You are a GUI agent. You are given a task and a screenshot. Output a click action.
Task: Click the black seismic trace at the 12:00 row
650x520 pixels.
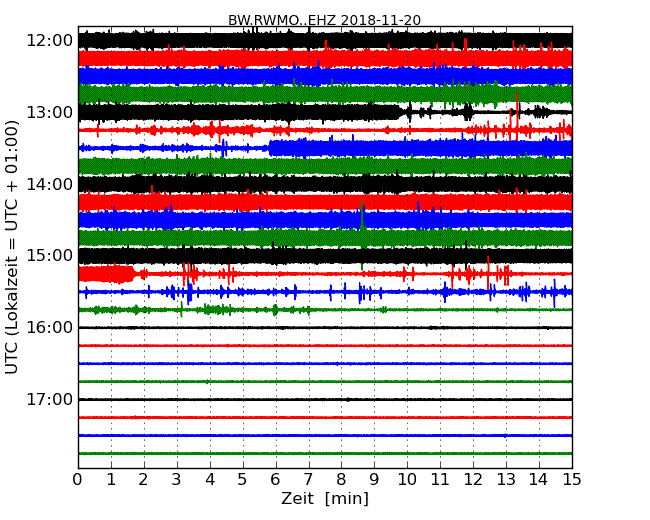(x=325, y=40)
